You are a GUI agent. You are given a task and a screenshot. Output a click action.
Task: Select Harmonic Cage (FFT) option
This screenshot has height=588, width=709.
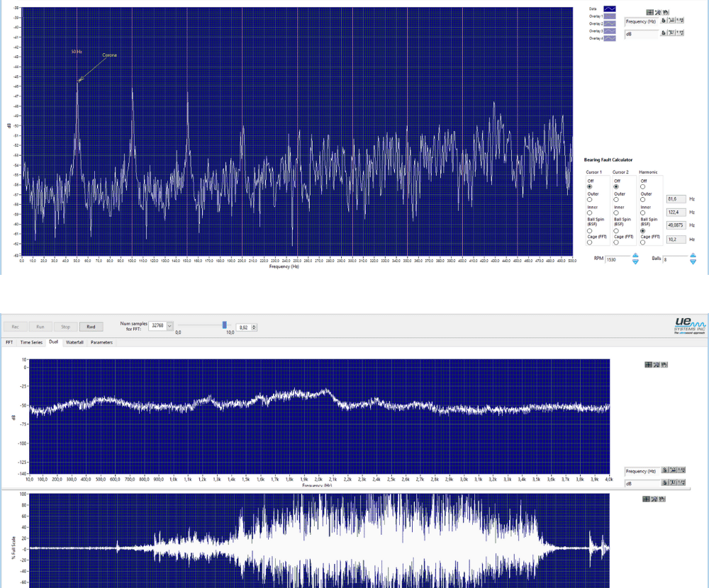tap(642, 242)
